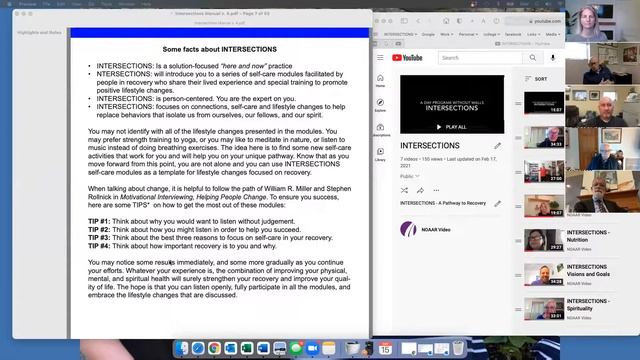The image size is (640, 360).
Task: Expand the Links bookmarks folder
Action: (533, 34)
